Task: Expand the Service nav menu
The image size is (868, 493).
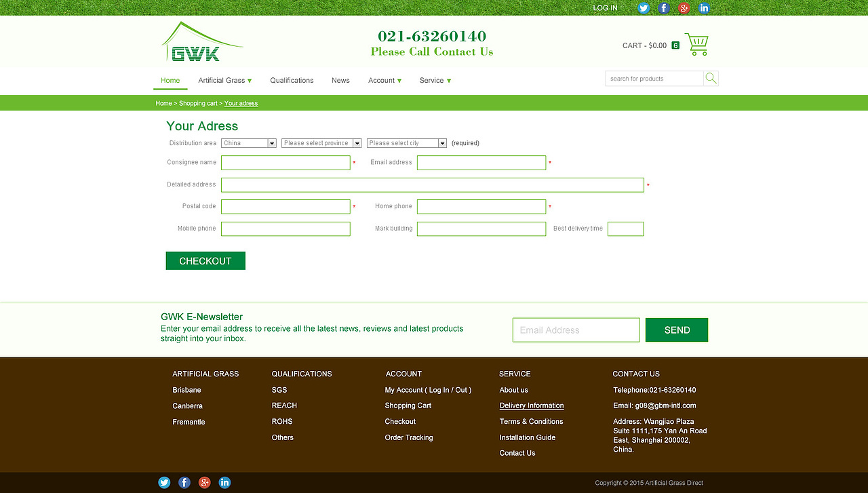Action: pos(435,81)
